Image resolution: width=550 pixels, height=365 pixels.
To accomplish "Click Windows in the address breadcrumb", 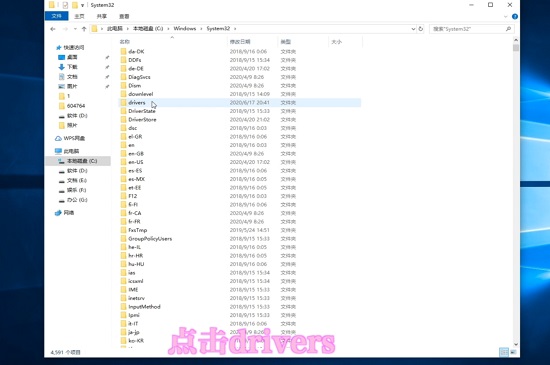I will tap(185, 29).
